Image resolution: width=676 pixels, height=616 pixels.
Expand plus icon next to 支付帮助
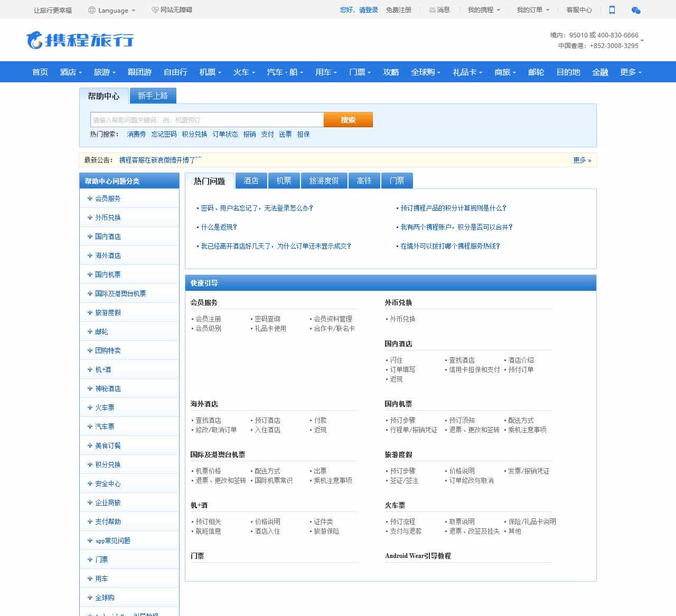(x=90, y=522)
